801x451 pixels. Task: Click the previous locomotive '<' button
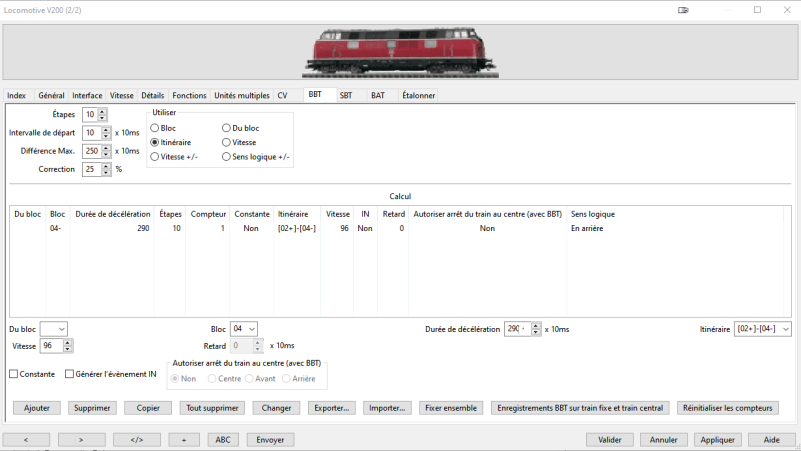(26, 440)
